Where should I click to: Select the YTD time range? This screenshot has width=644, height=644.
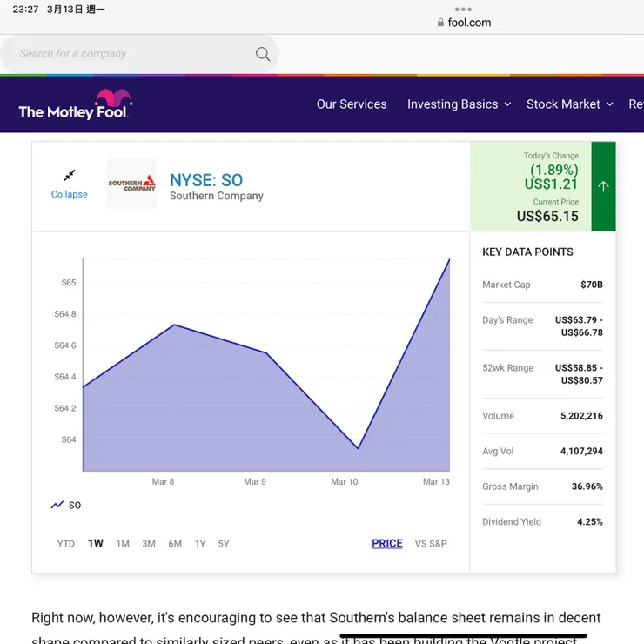pos(66,544)
